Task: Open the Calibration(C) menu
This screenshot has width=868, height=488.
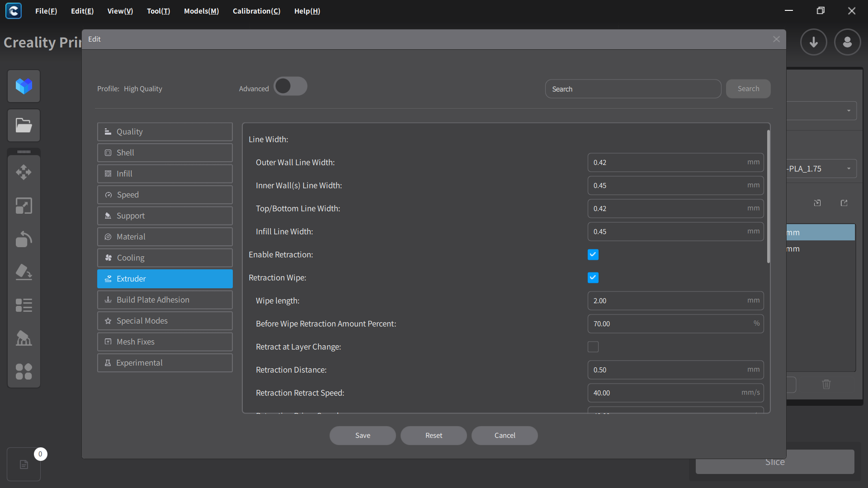Action: (257, 11)
